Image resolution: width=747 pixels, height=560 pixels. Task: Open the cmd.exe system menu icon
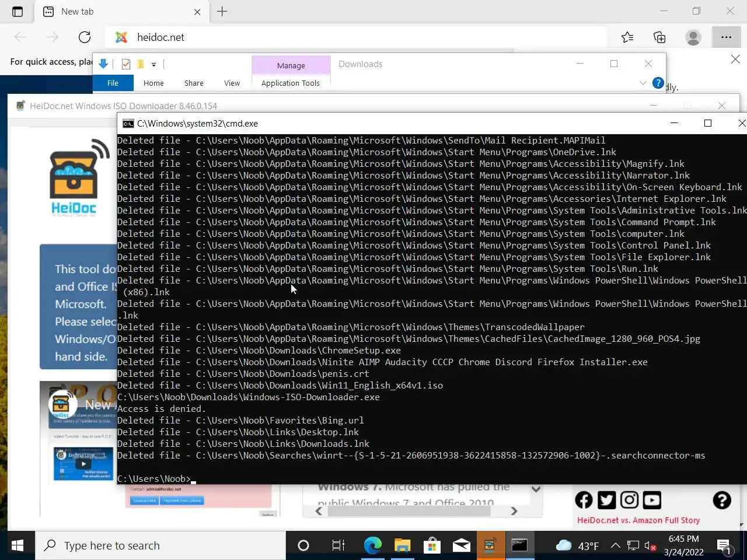click(128, 124)
